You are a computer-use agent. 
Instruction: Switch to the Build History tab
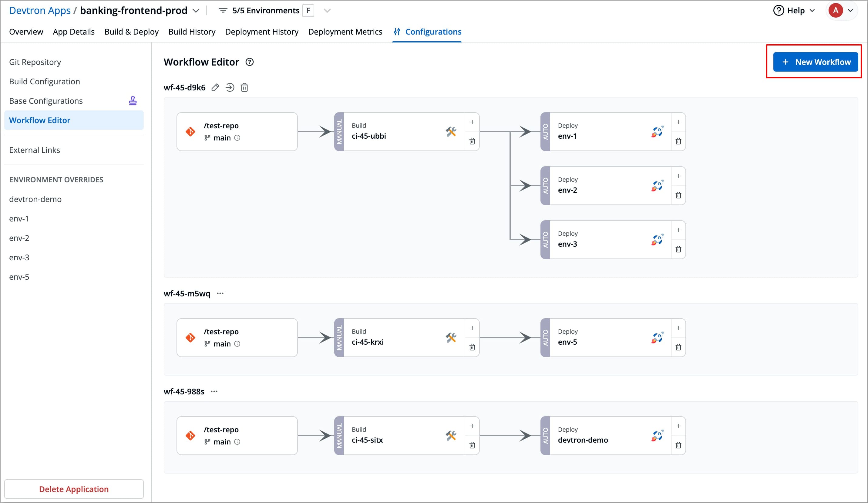(x=192, y=31)
